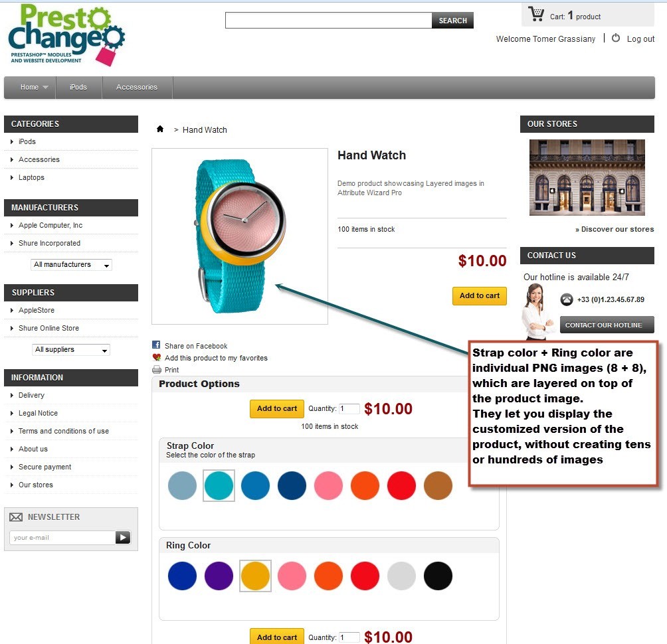Viewport: 667px width, 644px height.
Task: Pick the black ring color
Action: pos(438,576)
